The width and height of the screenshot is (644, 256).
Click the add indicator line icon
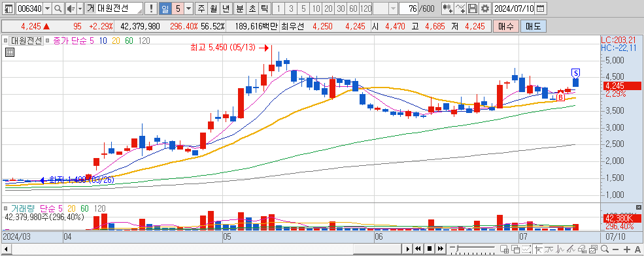[460, 8]
